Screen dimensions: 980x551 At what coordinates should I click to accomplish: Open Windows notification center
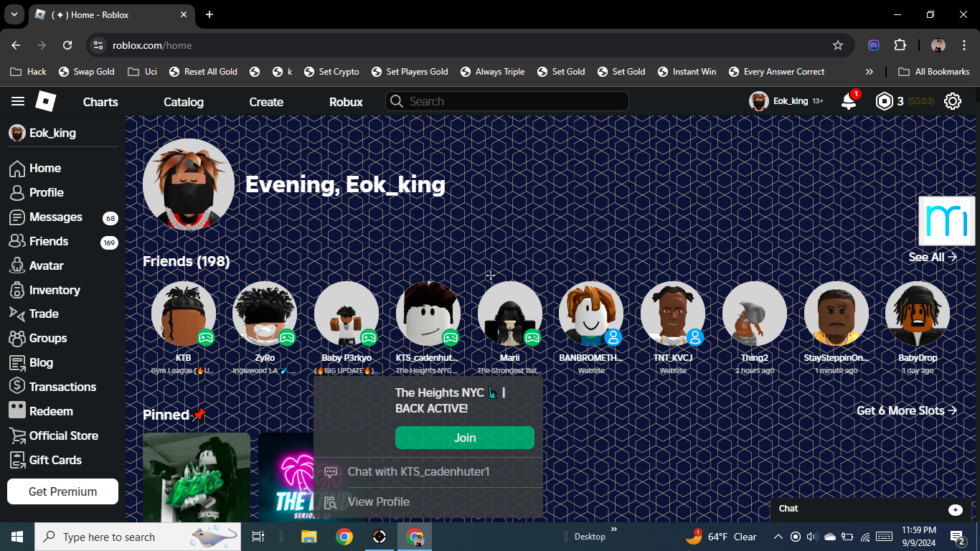(x=958, y=537)
